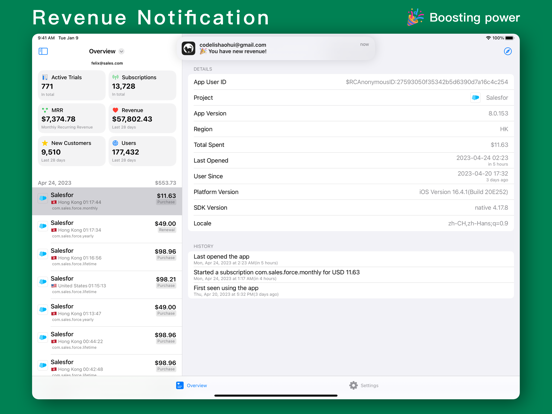Select the Salesfor $11.63 transaction at 01:17:44
The width and height of the screenshot is (552, 414).
point(107,201)
